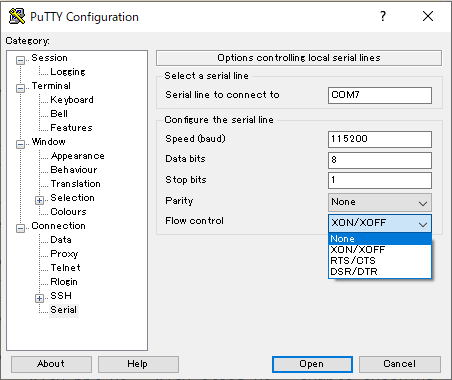Screen dimensions: 452x380
Task: Select Behaviour category
Action: 74,170
